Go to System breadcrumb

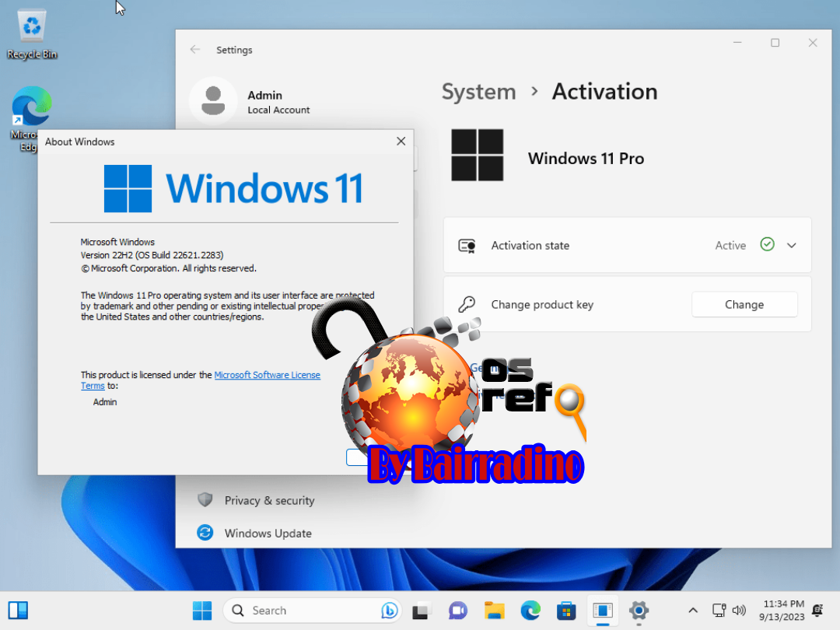pos(478,92)
